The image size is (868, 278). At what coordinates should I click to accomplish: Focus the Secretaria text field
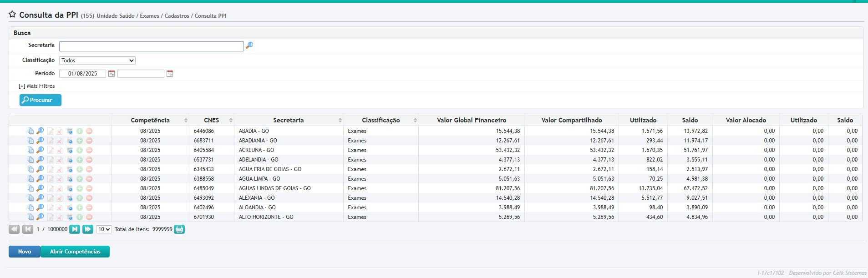point(151,46)
